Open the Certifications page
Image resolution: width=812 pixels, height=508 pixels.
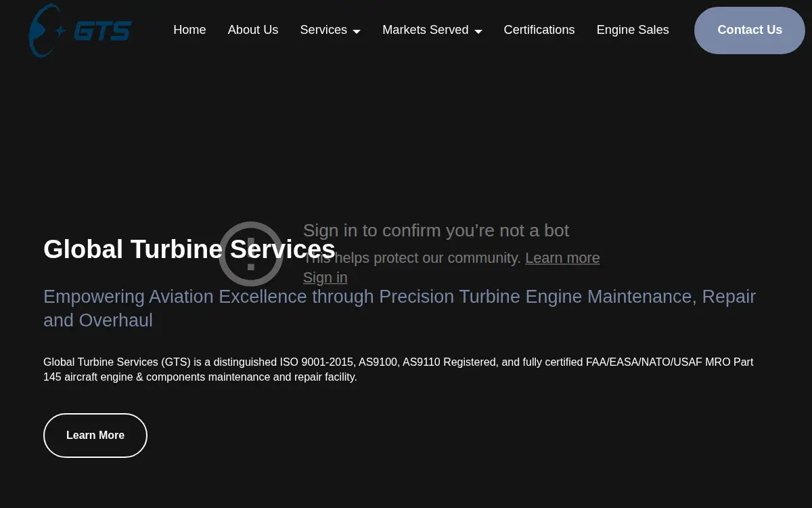point(539,30)
